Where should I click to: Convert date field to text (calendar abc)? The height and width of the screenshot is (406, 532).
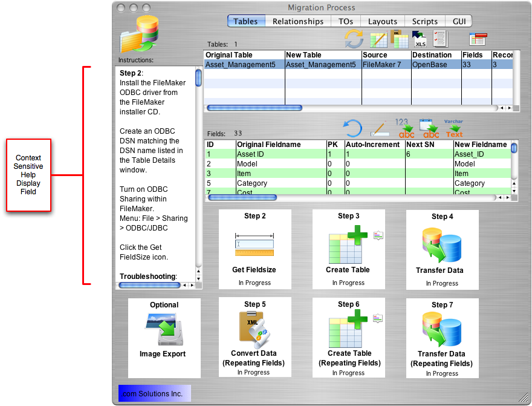coord(430,128)
